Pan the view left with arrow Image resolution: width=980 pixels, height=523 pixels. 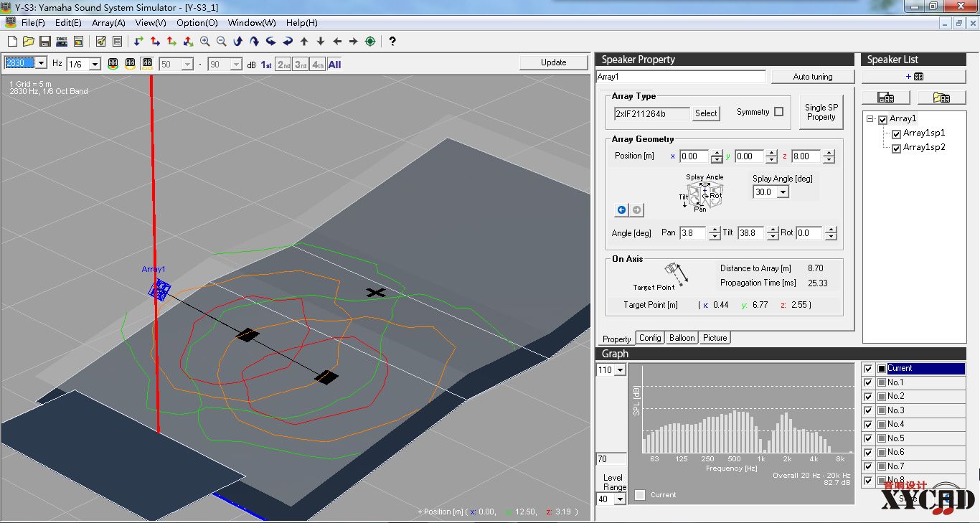337,42
